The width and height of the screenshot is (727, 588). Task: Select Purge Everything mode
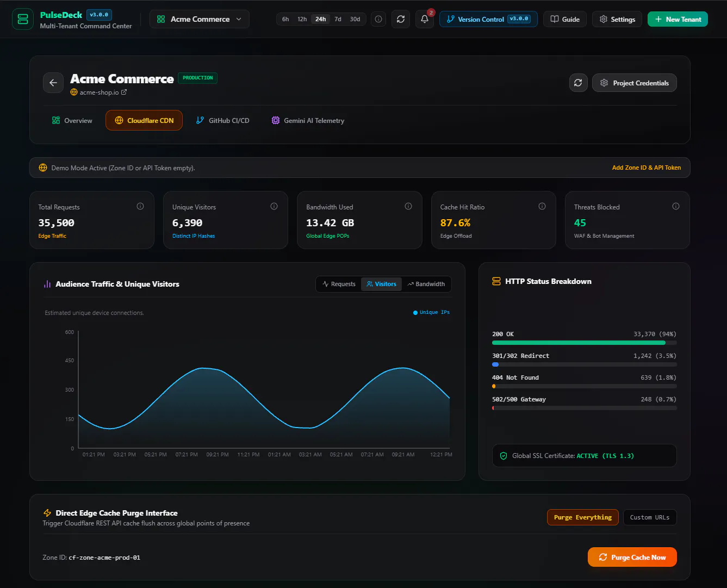pos(583,517)
